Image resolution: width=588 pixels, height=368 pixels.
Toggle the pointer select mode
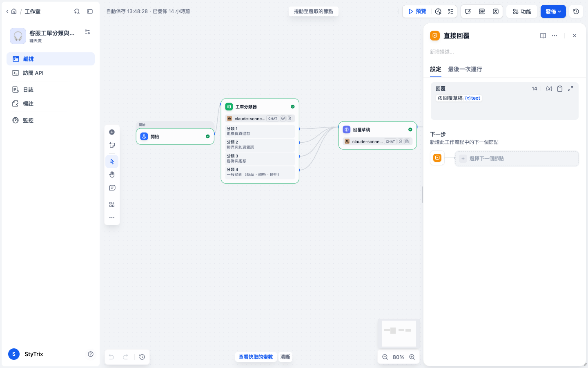[112, 162]
